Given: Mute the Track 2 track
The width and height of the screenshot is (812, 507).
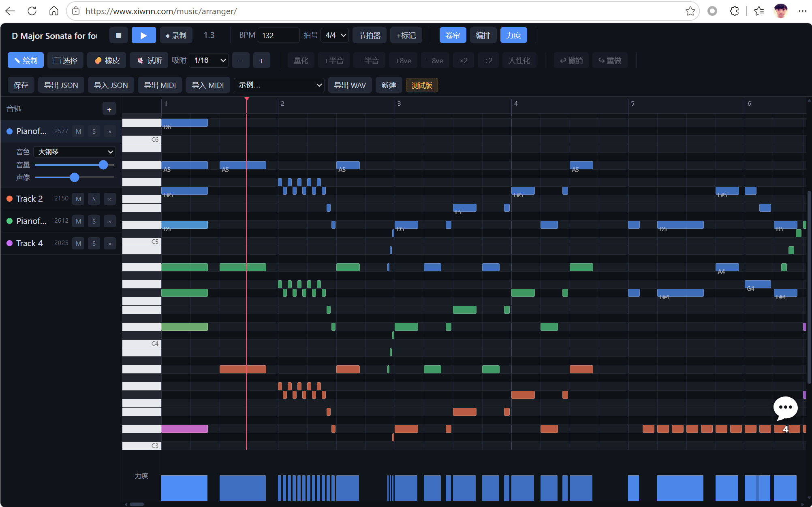Looking at the screenshot, I should coord(78,199).
